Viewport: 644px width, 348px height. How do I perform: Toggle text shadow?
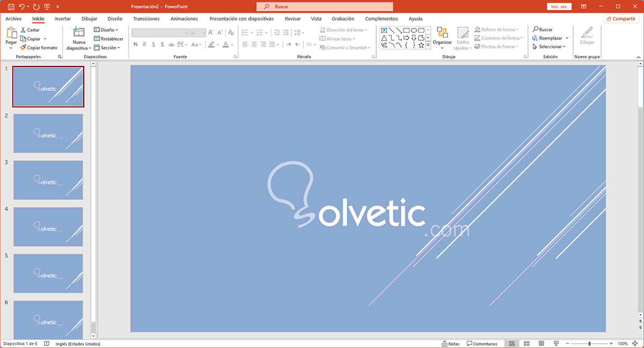(162, 44)
